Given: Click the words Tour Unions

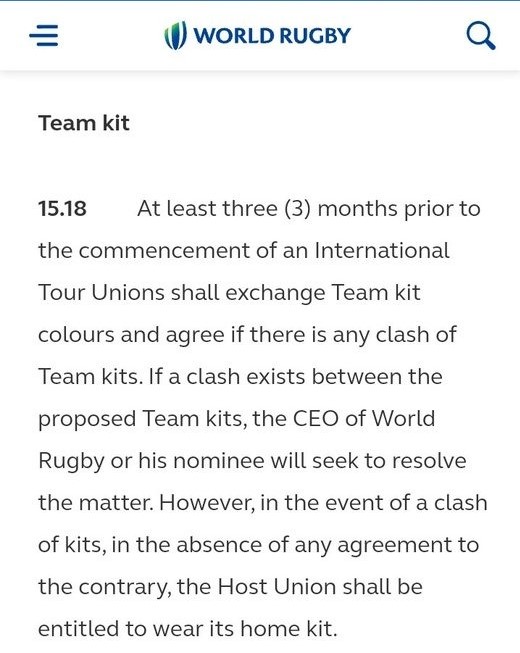Looking at the screenshot, I should 102,292.
